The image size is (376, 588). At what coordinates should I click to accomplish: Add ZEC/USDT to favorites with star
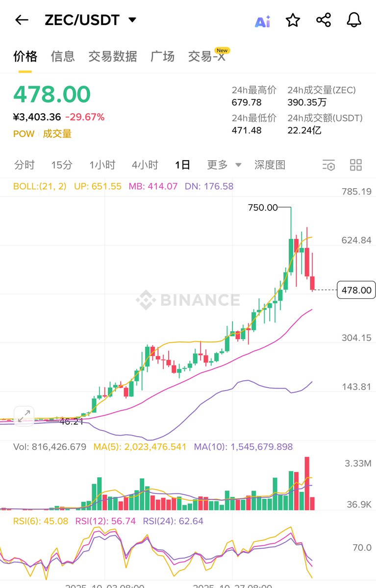pos(293,20)
